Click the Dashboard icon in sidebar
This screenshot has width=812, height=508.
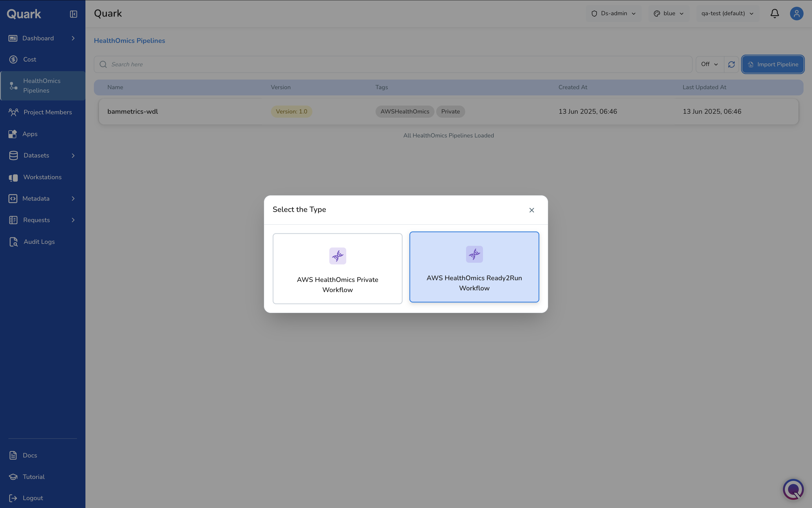pyautogui.click(x=13, y=38)
